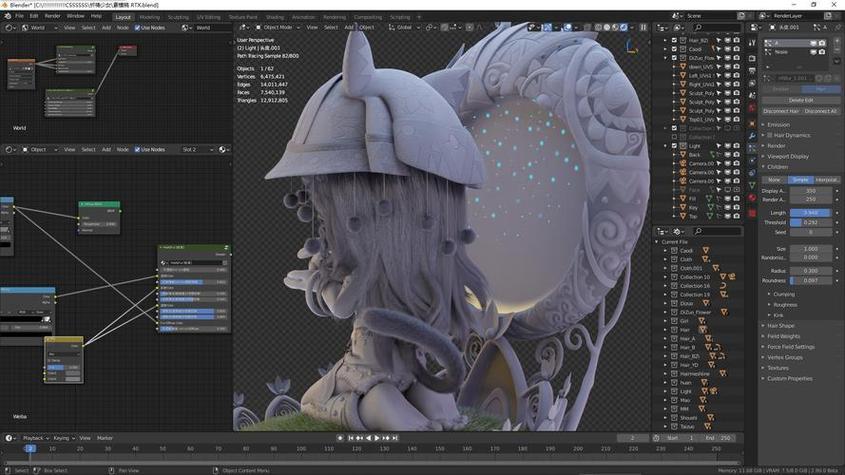Viewport: 845px width, 475px height.
Task: Expand the Force Field Settings panel
Action: (x=791, y=347)
